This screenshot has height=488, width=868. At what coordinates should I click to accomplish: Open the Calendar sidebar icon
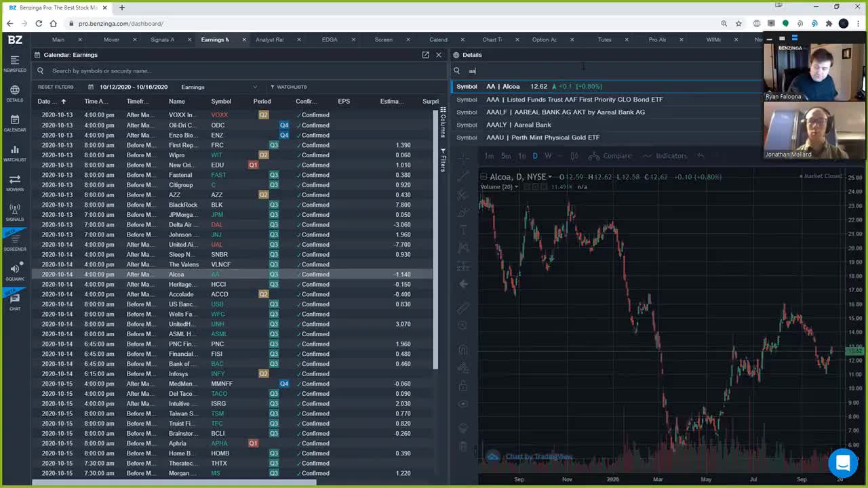(x=15, y=123)
